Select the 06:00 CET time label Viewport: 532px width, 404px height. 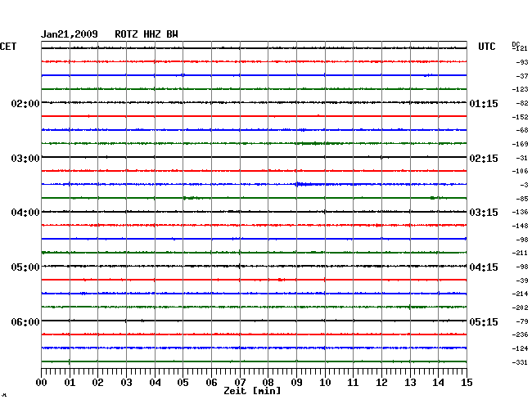click(x=25, y=321)
